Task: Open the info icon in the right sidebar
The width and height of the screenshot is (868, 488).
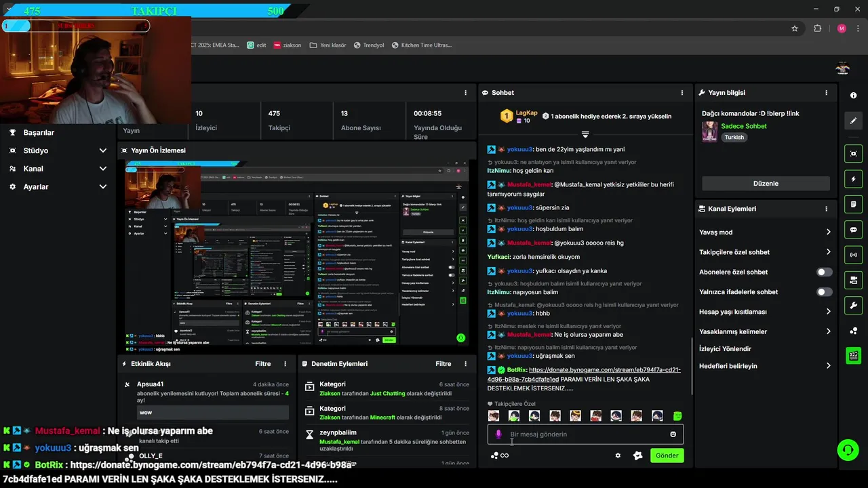Action: 853,96
